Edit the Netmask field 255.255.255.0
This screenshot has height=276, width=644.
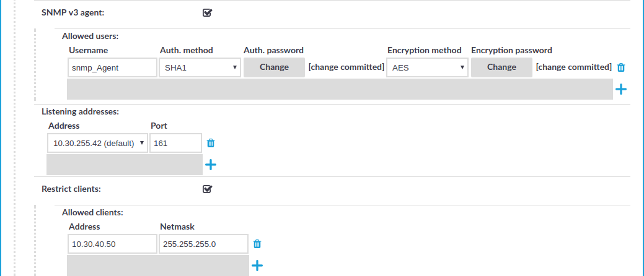(x=203, y=244)
